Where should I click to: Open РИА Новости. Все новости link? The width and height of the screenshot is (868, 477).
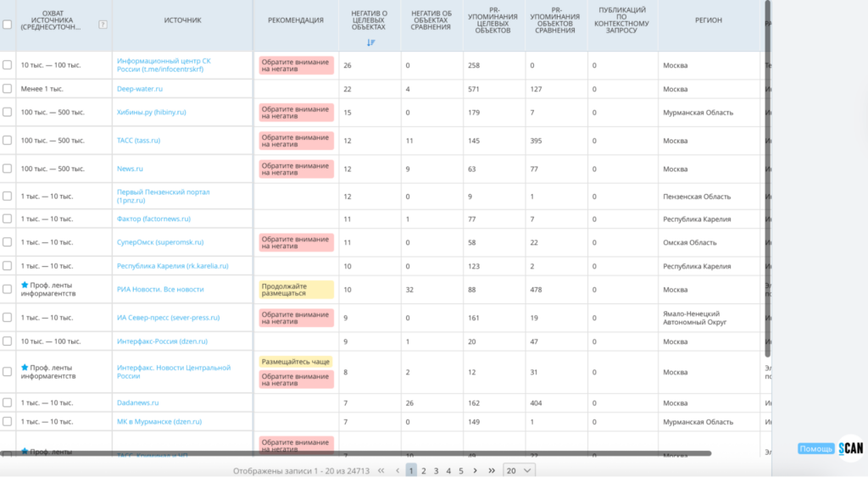coord(160,289)
